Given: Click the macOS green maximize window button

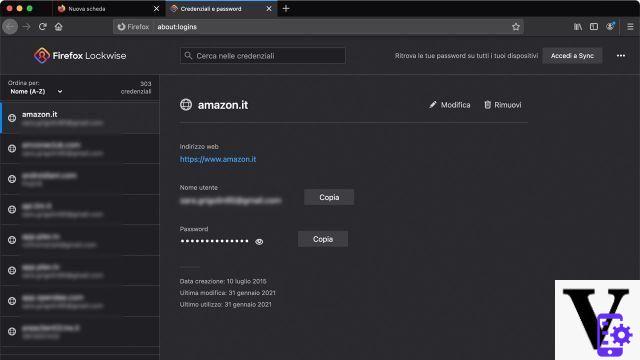Looking at the screenshot, I should point(29,8).
